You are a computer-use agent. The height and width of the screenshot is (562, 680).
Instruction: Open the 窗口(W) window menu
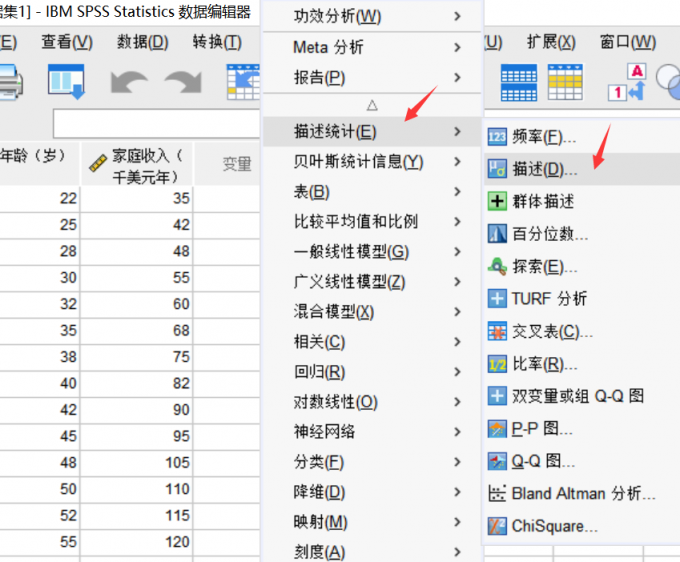tap(628, 42)
